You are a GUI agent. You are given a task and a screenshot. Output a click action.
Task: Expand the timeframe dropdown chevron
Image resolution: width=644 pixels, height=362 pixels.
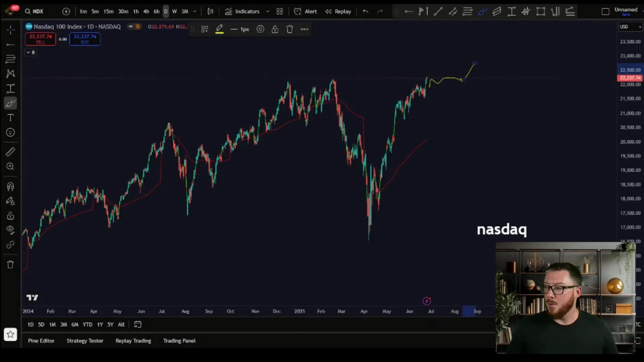[x=195, y=11]
